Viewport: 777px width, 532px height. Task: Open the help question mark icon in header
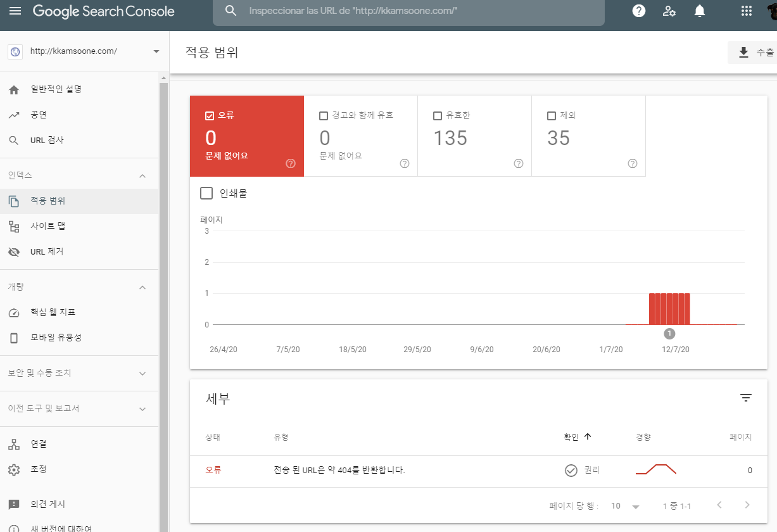click(x=639, y=11)
